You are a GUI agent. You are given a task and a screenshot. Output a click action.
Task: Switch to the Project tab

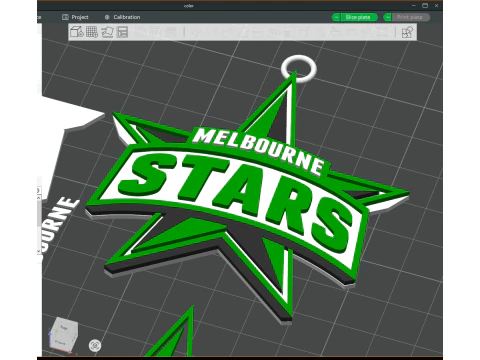(75, 17)
